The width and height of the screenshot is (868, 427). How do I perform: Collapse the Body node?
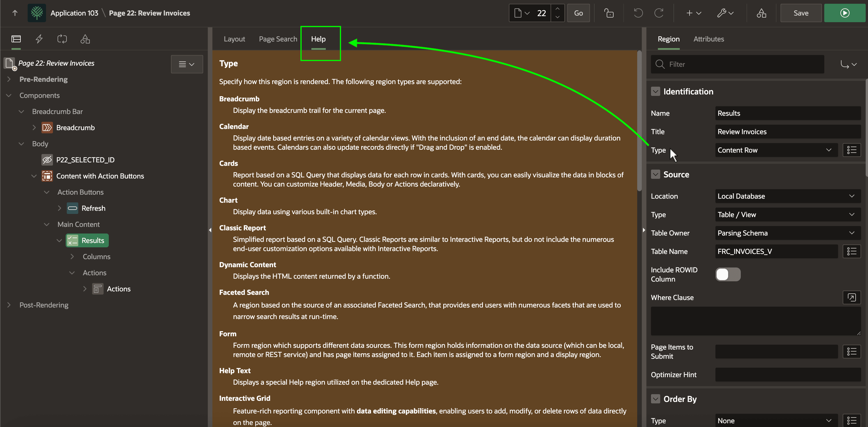coord(21,144)
